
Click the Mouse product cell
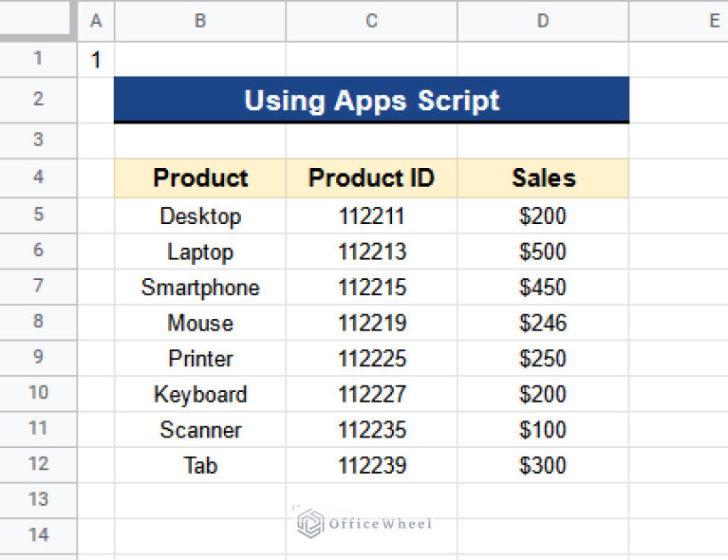(x=200, y=323)
